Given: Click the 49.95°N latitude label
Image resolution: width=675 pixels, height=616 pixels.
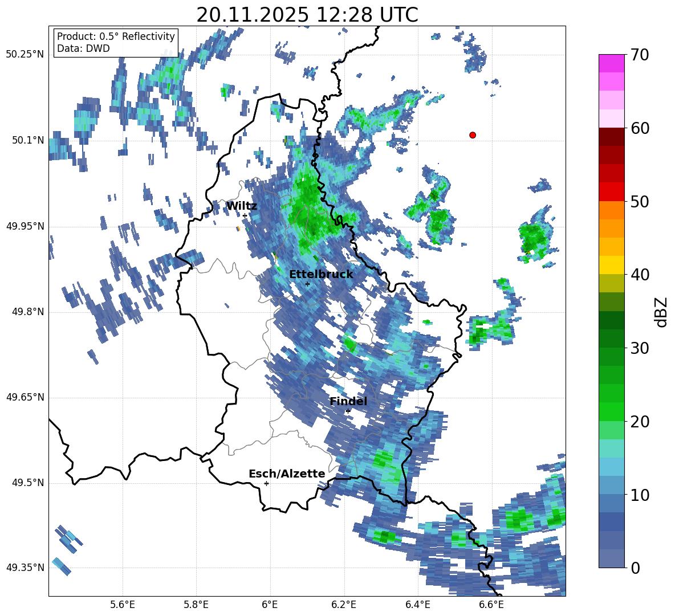Looking at the screenshot, I should tap(25, 226).
